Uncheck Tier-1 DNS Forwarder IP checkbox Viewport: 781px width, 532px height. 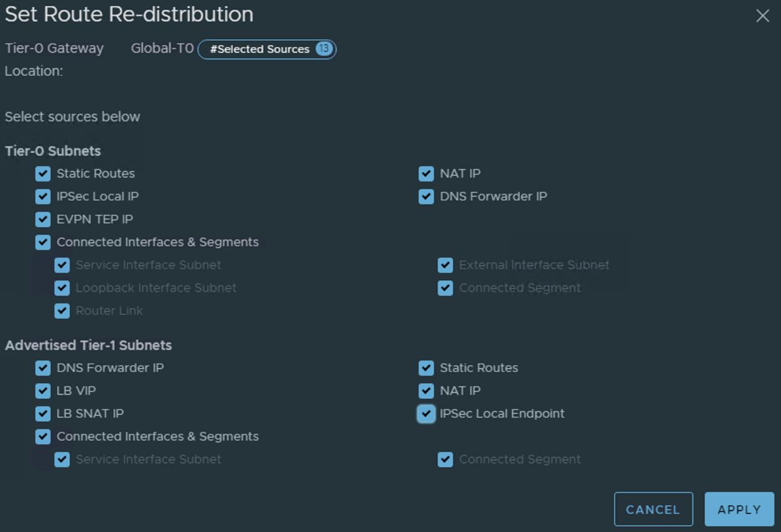[43, 368]
